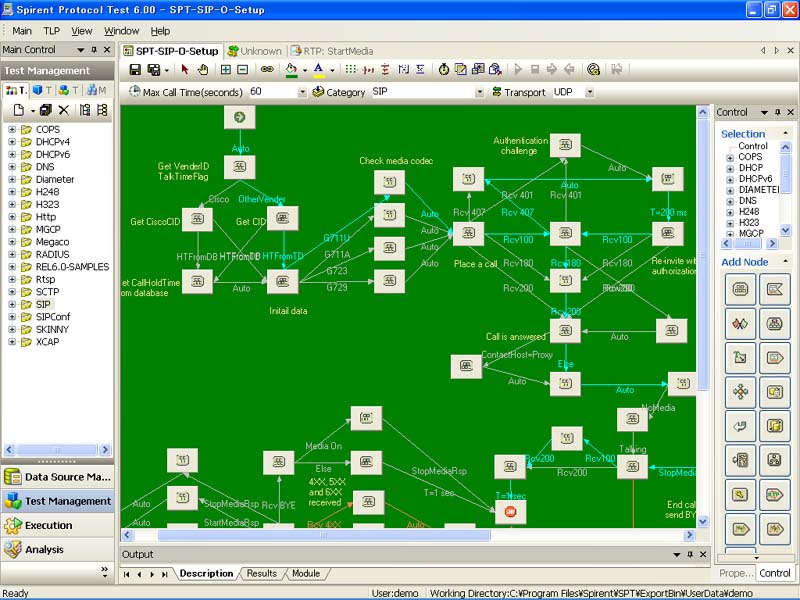Open the Data Source Ma... section

click(58, 477)
